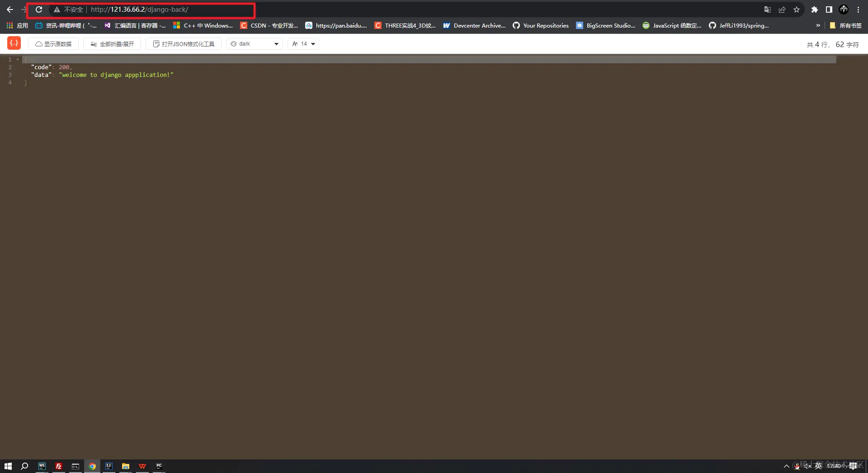Share this page via the share icon
The width and height of the screenshot is (868, 473).
pyautogui.click(x=782, y=9)
